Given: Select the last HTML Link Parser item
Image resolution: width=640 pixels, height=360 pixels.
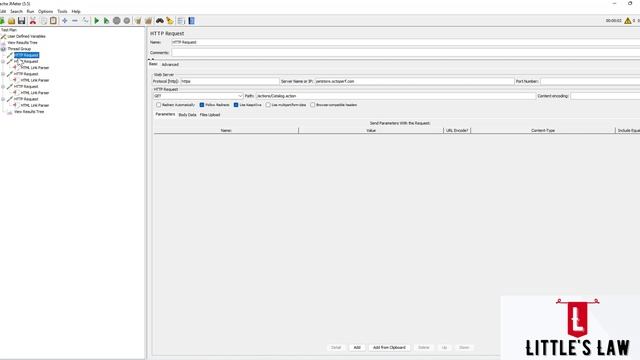Looking at the screenshot, I should point(35,105).
